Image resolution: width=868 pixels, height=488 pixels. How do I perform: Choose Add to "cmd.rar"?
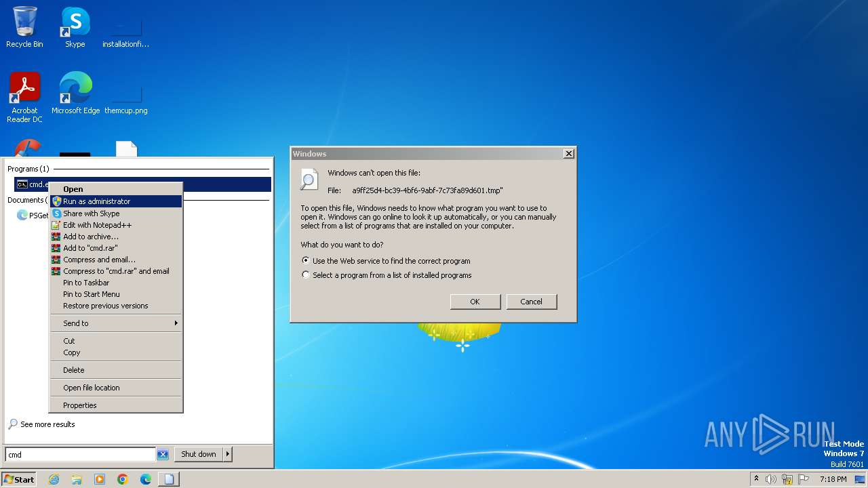click(116, 248)
